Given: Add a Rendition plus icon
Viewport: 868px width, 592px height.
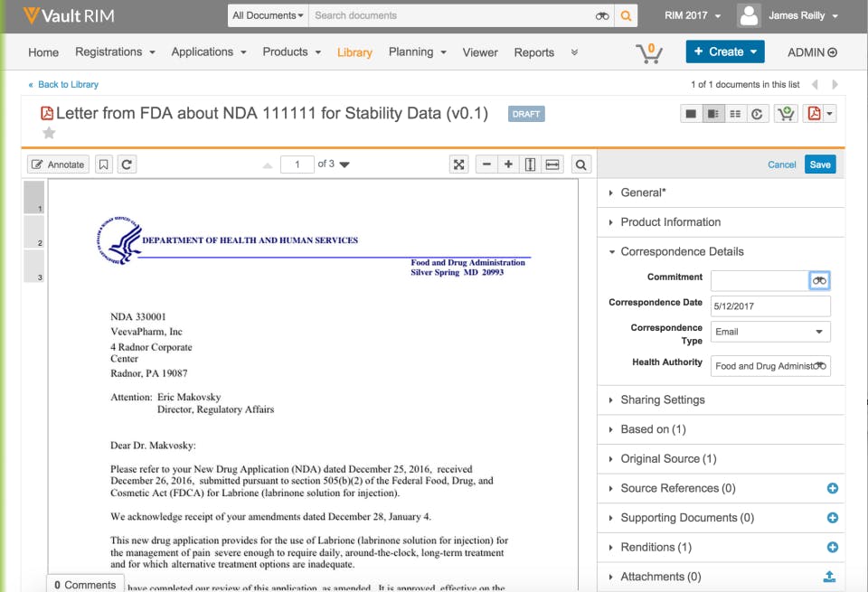Looking at the screenshot, I should click(832, 547).
